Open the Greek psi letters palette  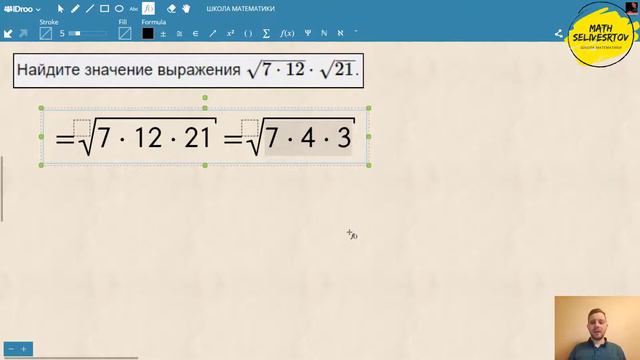pyautogui.click(x=308, y=33)
